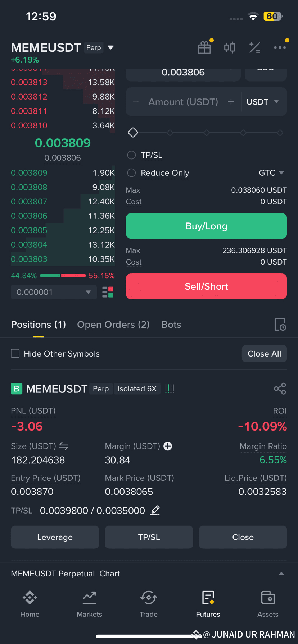
Task: Add margin with the plus icon
Action: point(168,446)
